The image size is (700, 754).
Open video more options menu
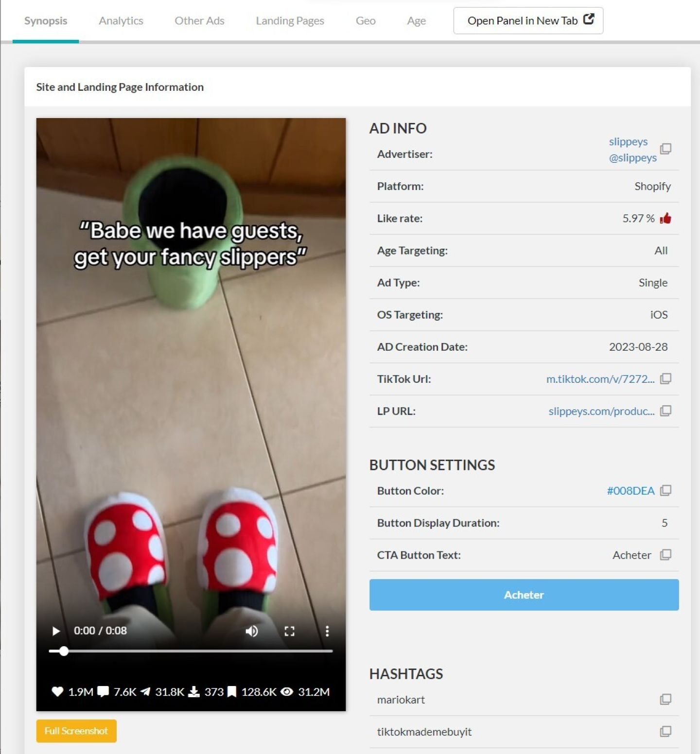pos(327,631)
